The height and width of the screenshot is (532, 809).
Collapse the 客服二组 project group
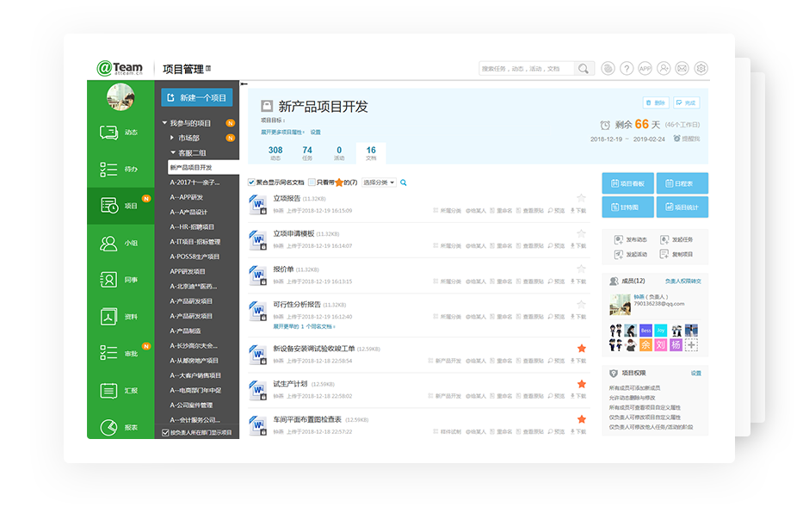172,152
